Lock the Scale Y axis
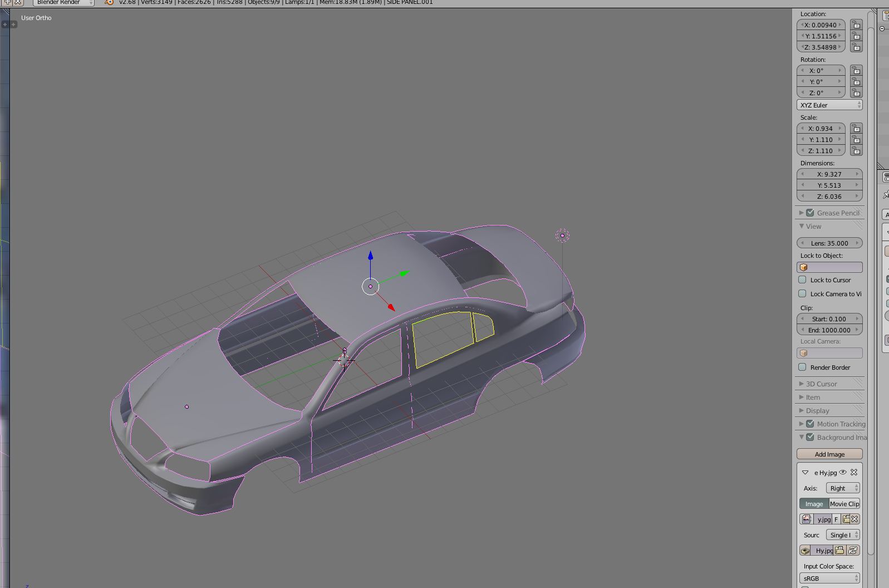The height and width of the screenshot is (588, 889). click(856, 140)
